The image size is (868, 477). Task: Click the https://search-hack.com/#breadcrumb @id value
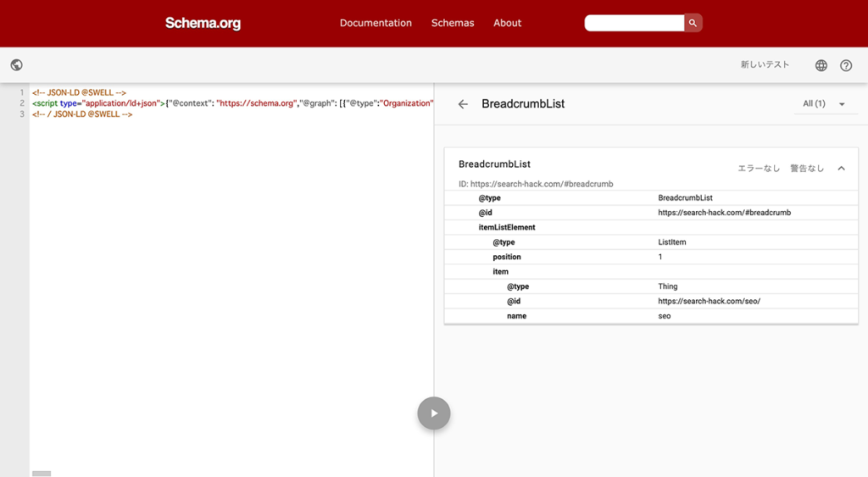[724, 213]
